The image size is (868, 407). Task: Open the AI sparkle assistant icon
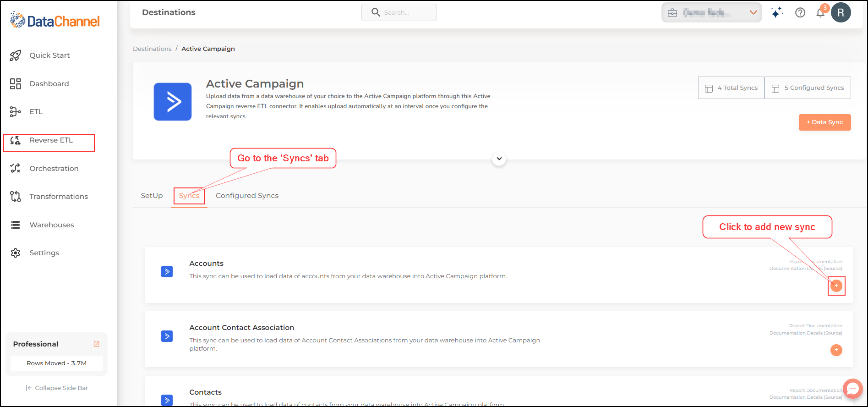[x=777, y=12]
